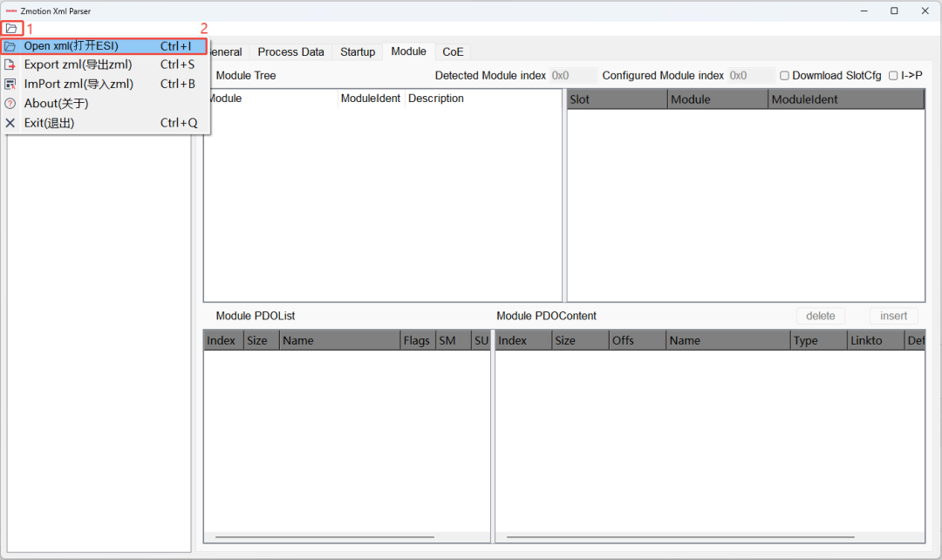942x560 pixels.
Task: Select ImPort zml (导入zml) menu entry
Action: [x=105, y=84]
